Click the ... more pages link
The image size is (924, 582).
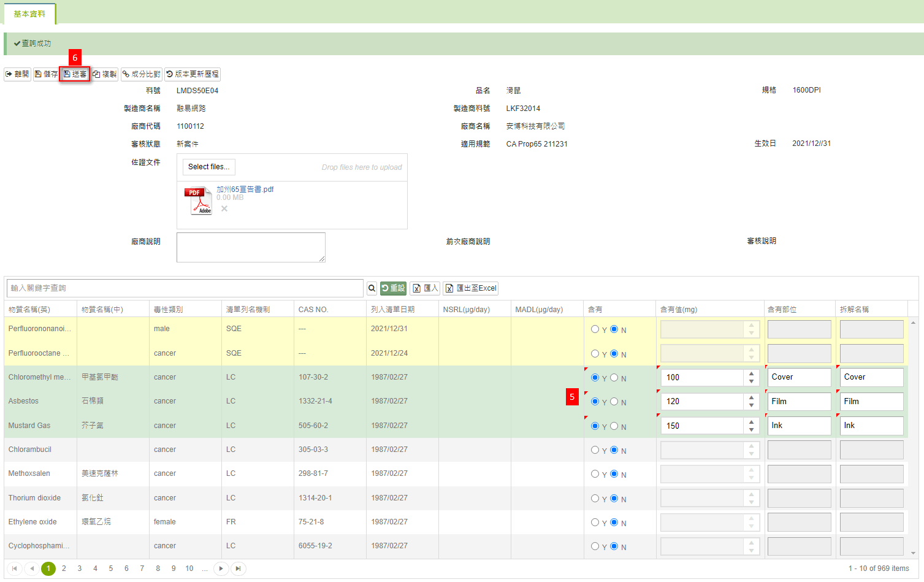click(205, 569)
